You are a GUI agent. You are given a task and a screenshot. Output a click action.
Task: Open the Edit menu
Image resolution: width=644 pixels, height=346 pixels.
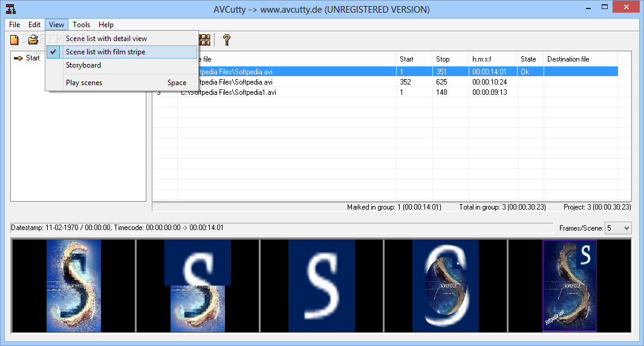34,25
